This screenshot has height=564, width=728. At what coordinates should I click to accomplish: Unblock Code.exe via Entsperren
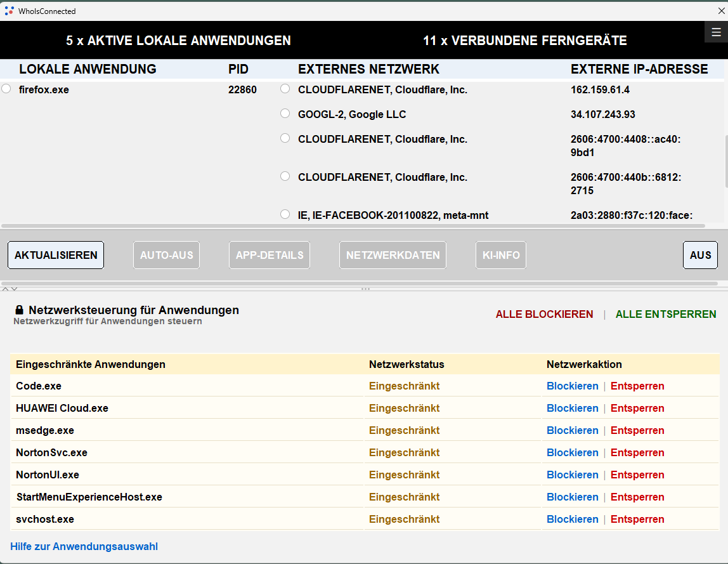(637, 386)
